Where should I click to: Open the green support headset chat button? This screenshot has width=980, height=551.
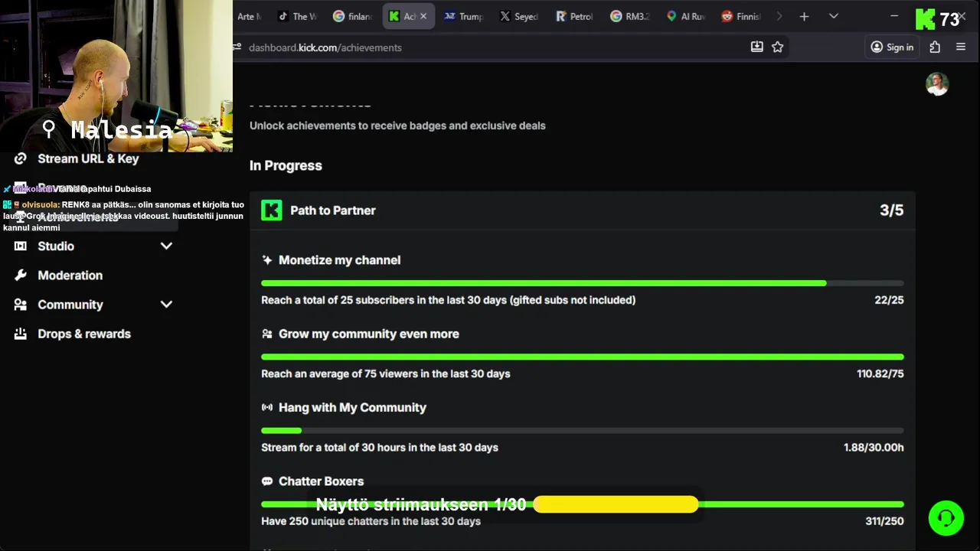[946, 518]
